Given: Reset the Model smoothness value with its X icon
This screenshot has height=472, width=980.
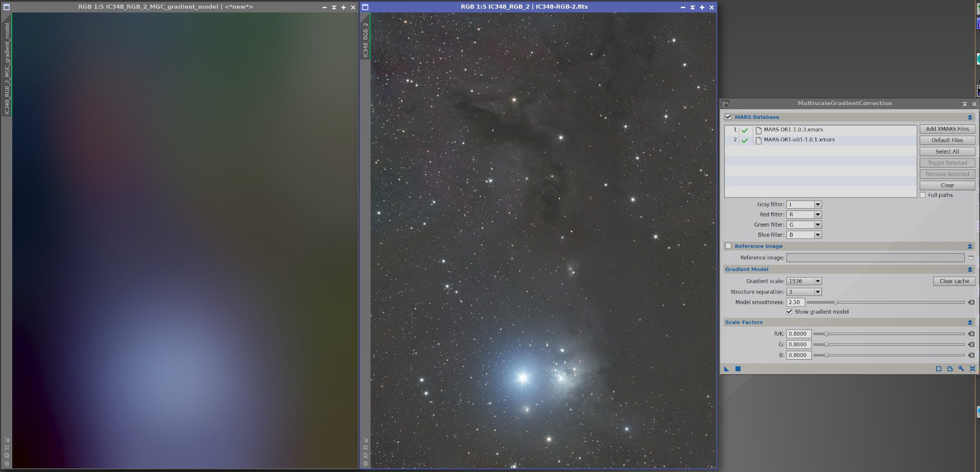Looking at the screenshot, I should [x=971, y=303].
